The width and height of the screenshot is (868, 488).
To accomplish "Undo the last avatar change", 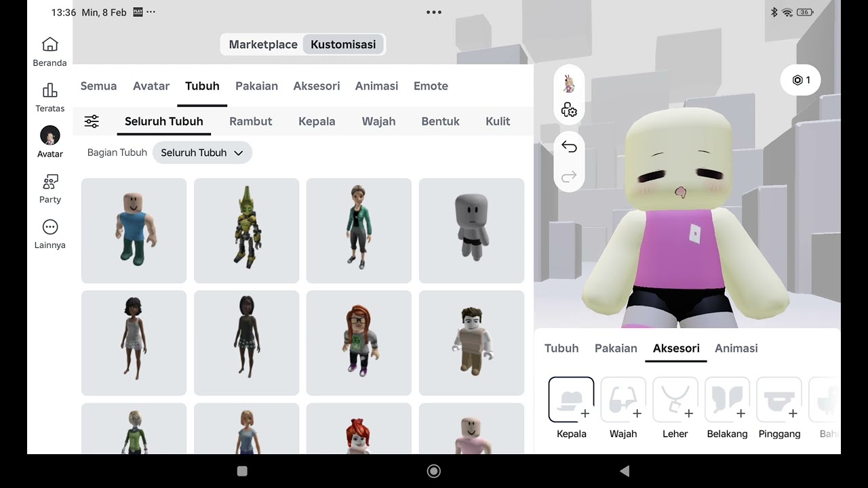I will pyautogui.click(x=569, y=147).
